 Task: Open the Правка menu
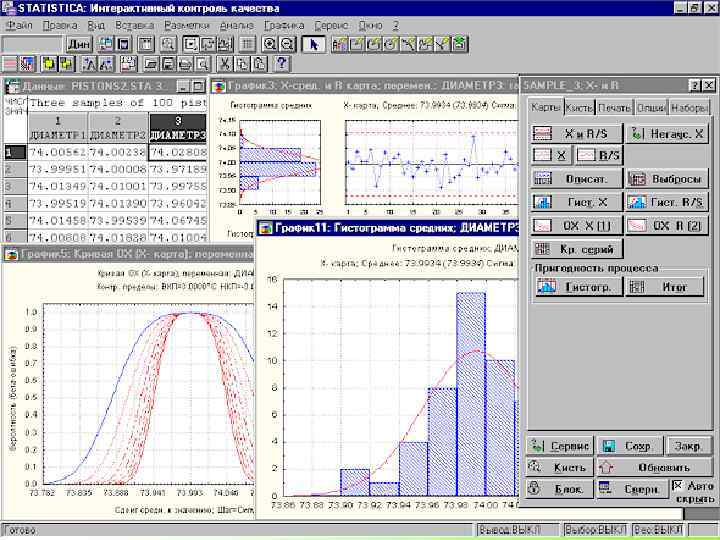pos(60,25)
